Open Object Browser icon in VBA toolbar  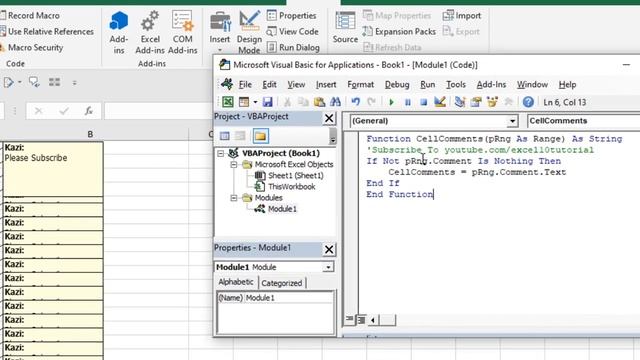[x=492, y=102]
